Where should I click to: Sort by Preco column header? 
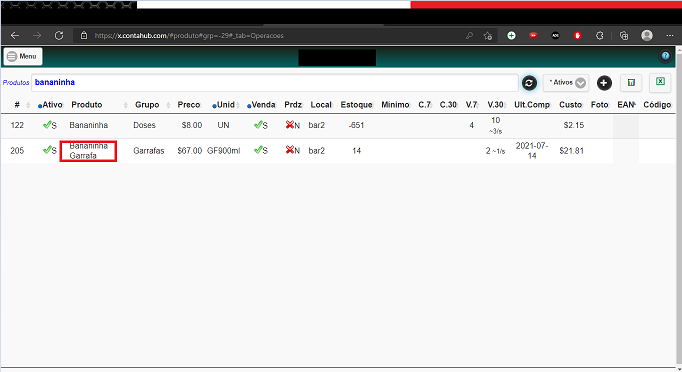click(x=188, y=105)
